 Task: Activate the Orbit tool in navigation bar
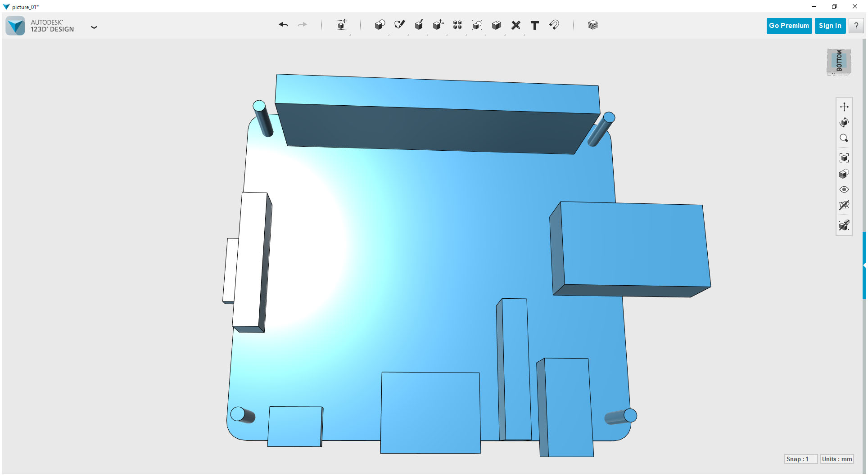(x=845, y=122)
